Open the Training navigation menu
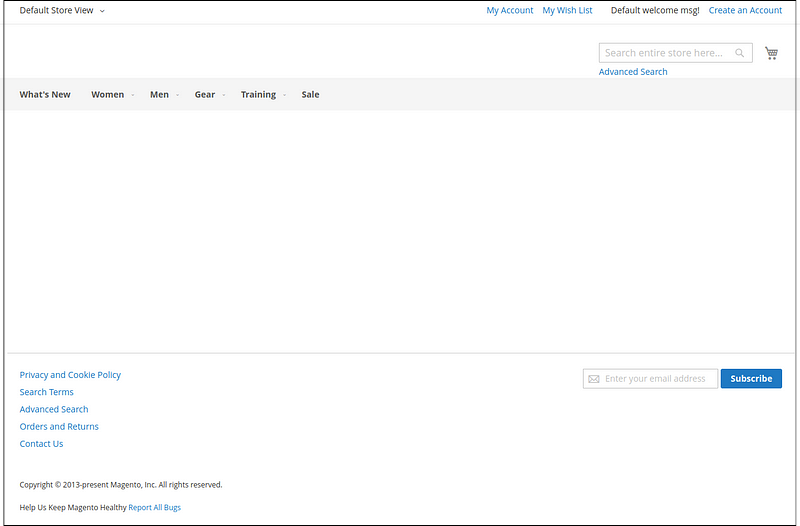800x526 pixels. coord(260,95)
